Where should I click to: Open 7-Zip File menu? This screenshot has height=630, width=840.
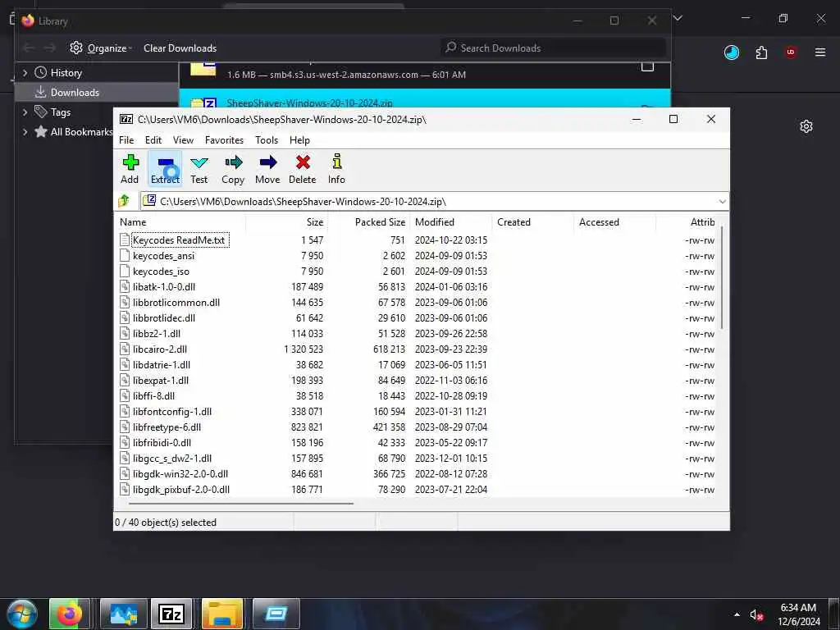(x=126, y=139)
